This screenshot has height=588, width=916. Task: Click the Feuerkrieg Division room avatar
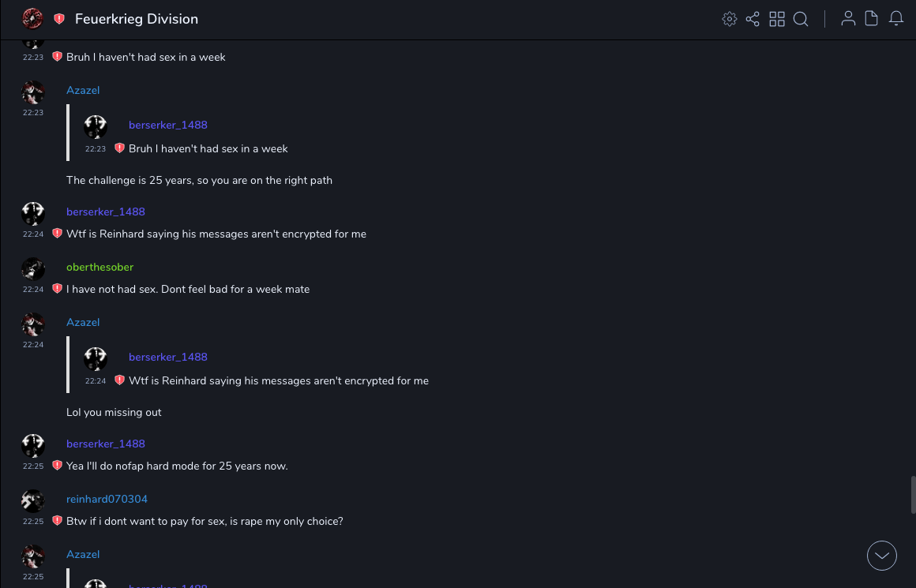pos(32,18)
